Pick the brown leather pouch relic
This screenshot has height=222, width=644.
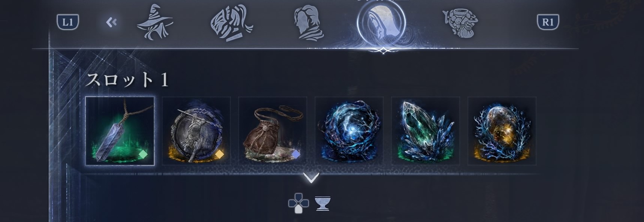tap(273, 131)
